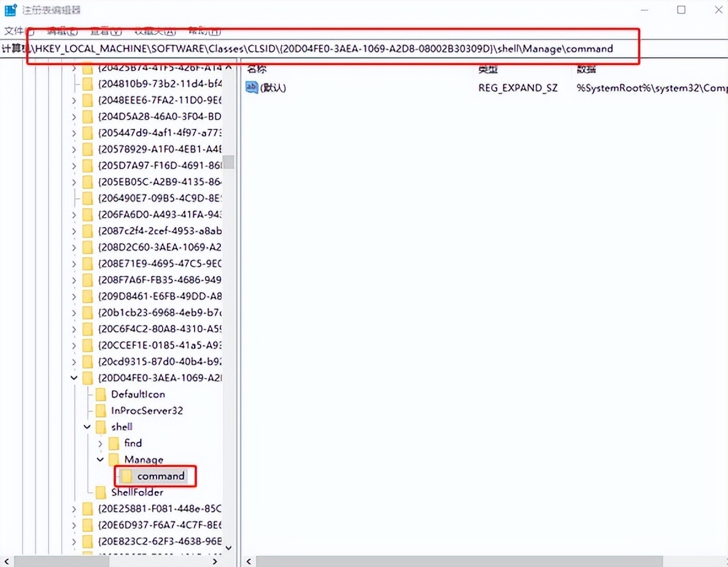
Task: Expand the {20E823C2-62F3-4638-96B key
Action: [x=74, y=541]
